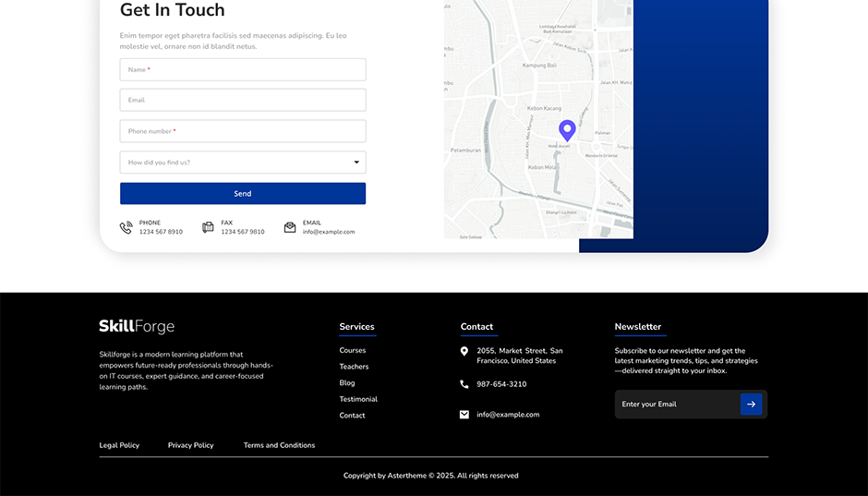Click the footer address location pin icon
The height and width of the screenshot is (496, 868).
point(464,351)
